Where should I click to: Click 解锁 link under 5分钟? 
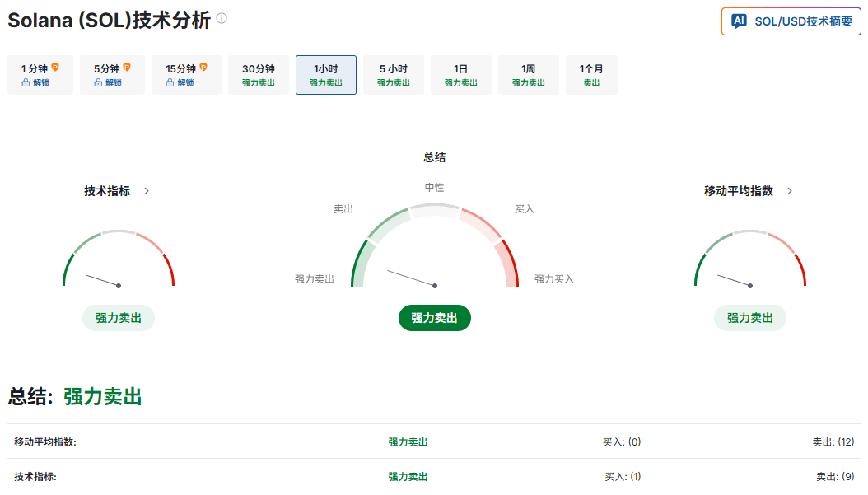tap(114, 82)
